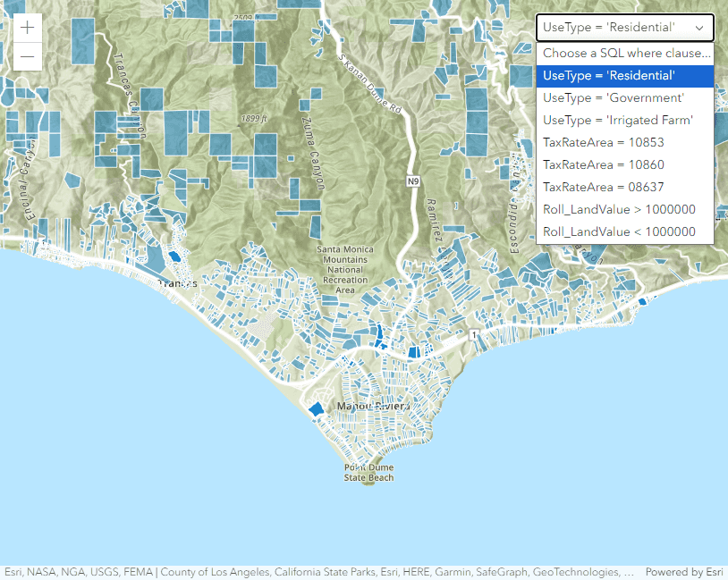This screenshot has width=728, height=580.
Task: Pick TaxRateArea = 10853 option
Action: point(624,143)
